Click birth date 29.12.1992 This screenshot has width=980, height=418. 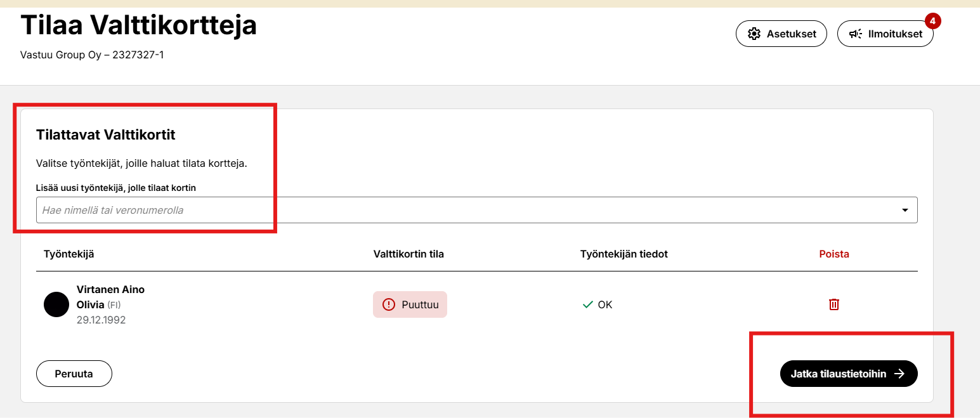tap(101, 320)
